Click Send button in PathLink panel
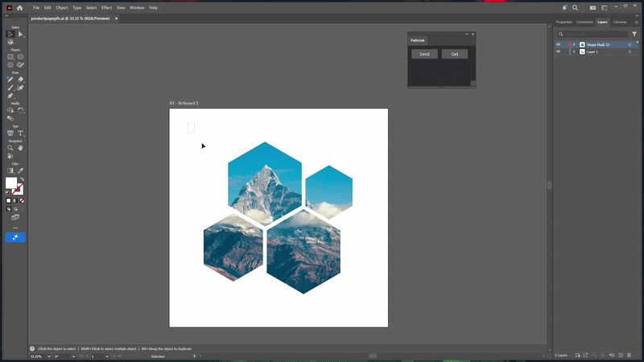Viewport: 644px width, 362px height. click(x=424, y=54)
